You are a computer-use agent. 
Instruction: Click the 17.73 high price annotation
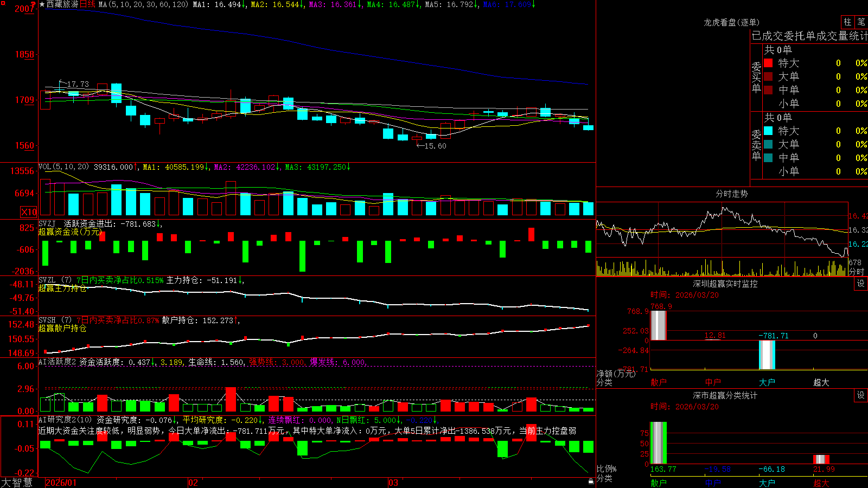(78, 84)
